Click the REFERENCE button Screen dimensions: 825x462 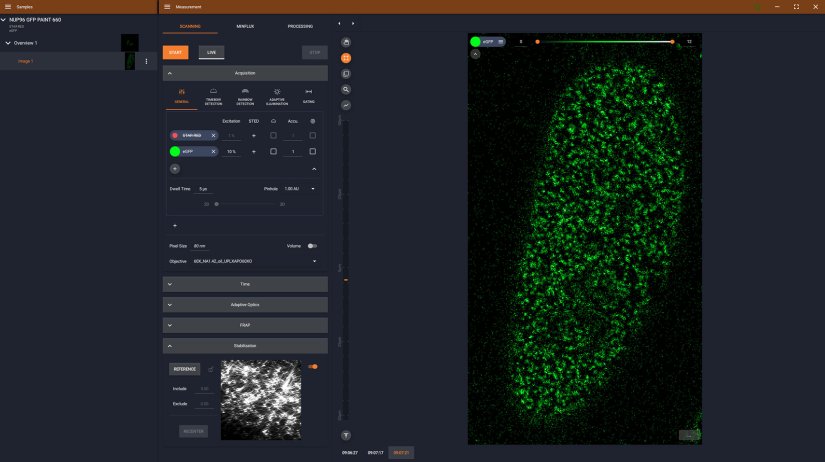pyautogui.click(x=185, y=369)
